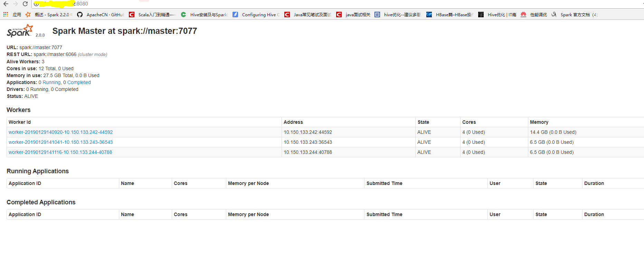Click the Running Applications section heading
644x260 pixels.
[38, 171]
